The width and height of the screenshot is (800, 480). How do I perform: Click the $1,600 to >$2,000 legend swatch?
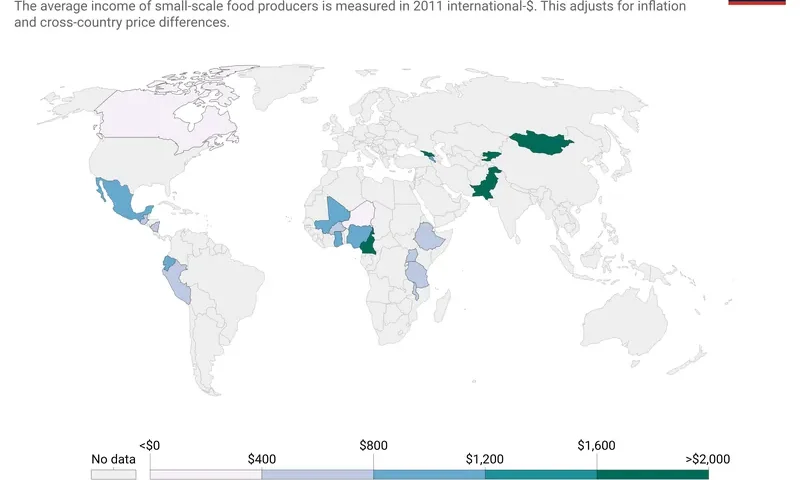point(653,474)
